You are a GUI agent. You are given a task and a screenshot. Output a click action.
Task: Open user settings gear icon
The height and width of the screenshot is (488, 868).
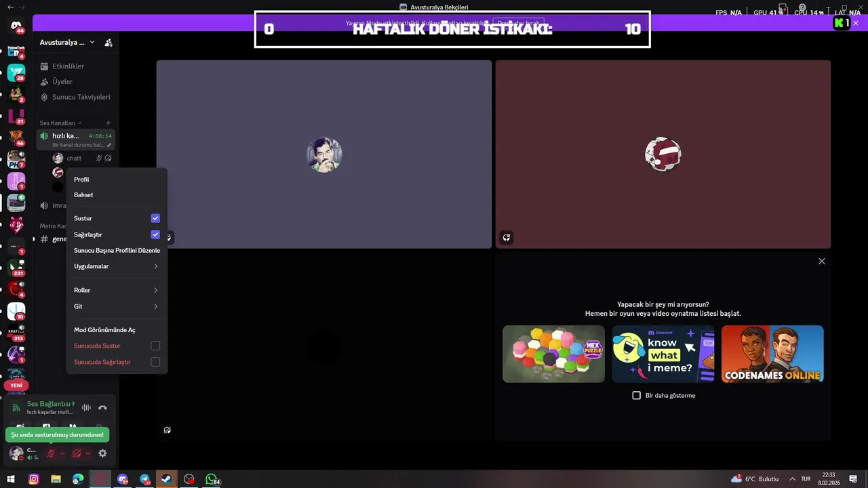[102, 453]
